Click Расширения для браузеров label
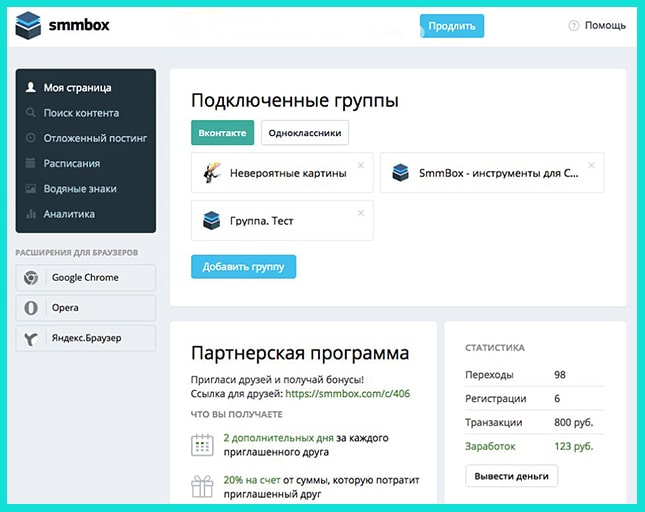The image size is (645, 512). 77,253
